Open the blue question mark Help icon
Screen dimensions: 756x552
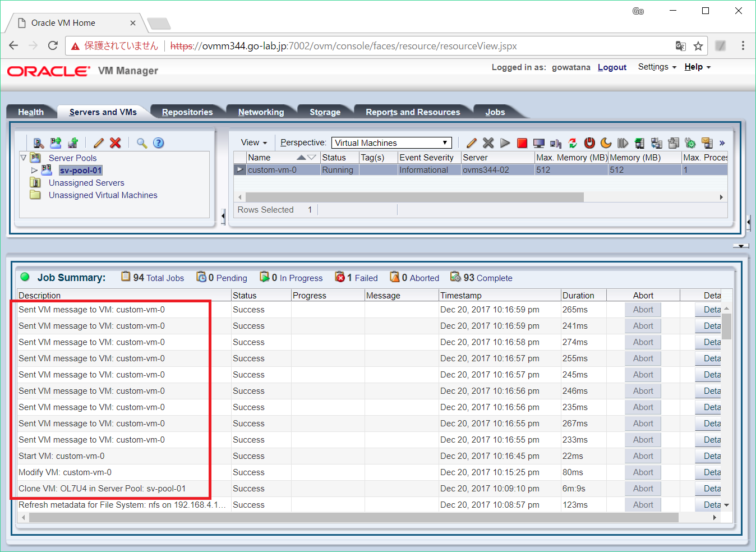(159, 143)
